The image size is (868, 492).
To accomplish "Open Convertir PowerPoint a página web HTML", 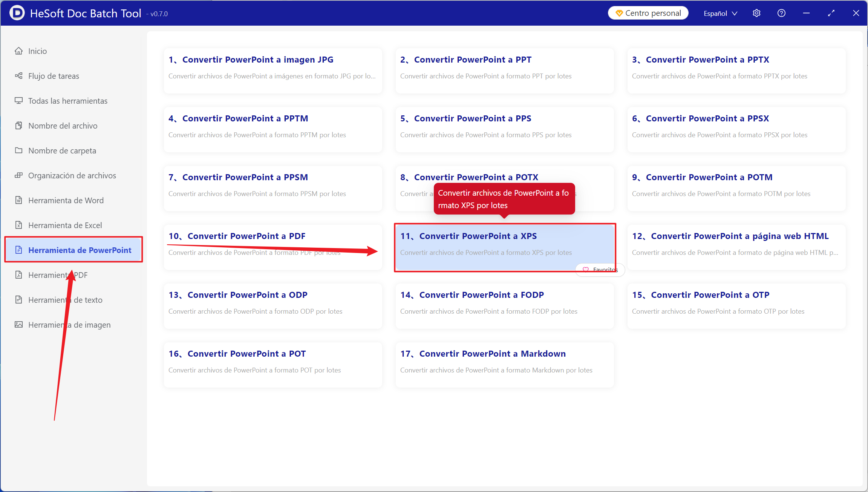I will click(736, 247).
